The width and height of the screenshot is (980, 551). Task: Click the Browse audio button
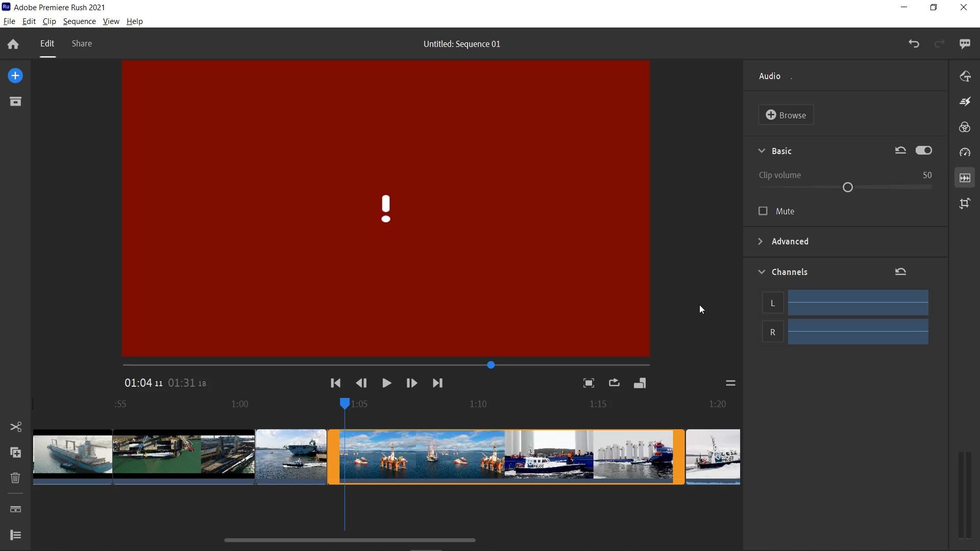point(786,115)
